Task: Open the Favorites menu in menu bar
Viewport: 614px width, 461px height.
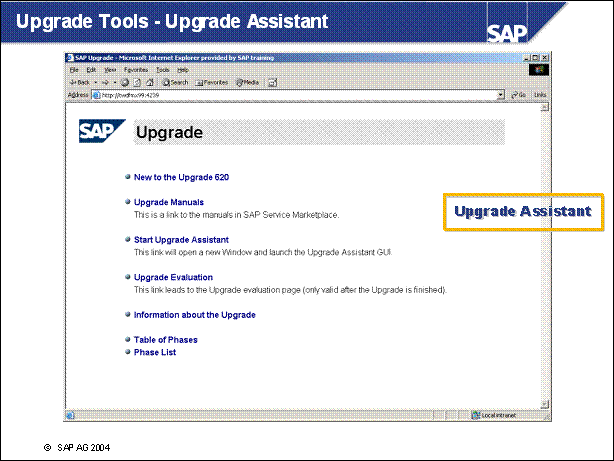Action: (x=135, y=70)
